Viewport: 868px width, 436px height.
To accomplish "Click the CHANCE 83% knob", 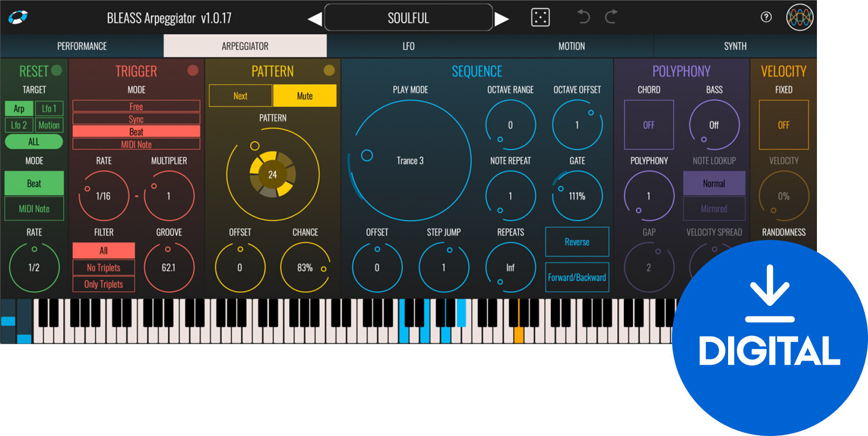I will [305, 268].
